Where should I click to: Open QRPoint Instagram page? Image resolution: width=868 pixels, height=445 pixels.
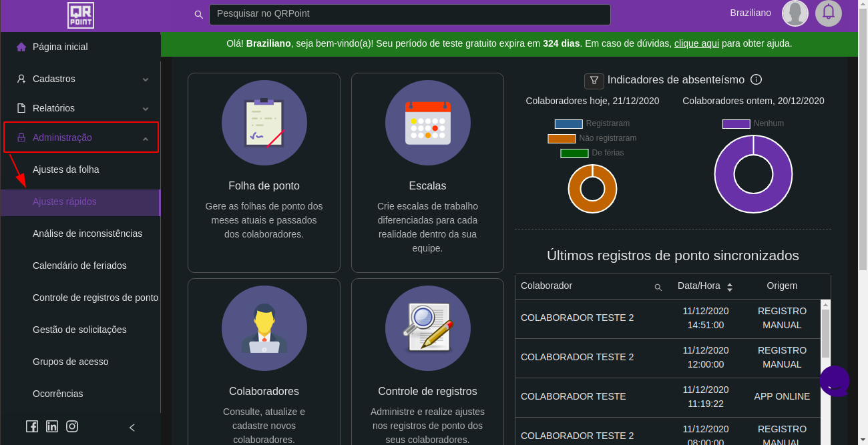(72, 427)
